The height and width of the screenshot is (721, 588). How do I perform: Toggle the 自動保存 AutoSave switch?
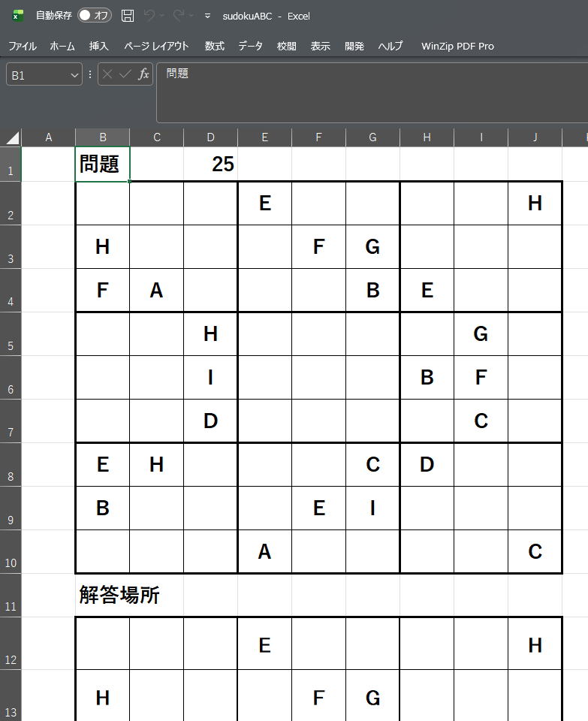(94, 16)
